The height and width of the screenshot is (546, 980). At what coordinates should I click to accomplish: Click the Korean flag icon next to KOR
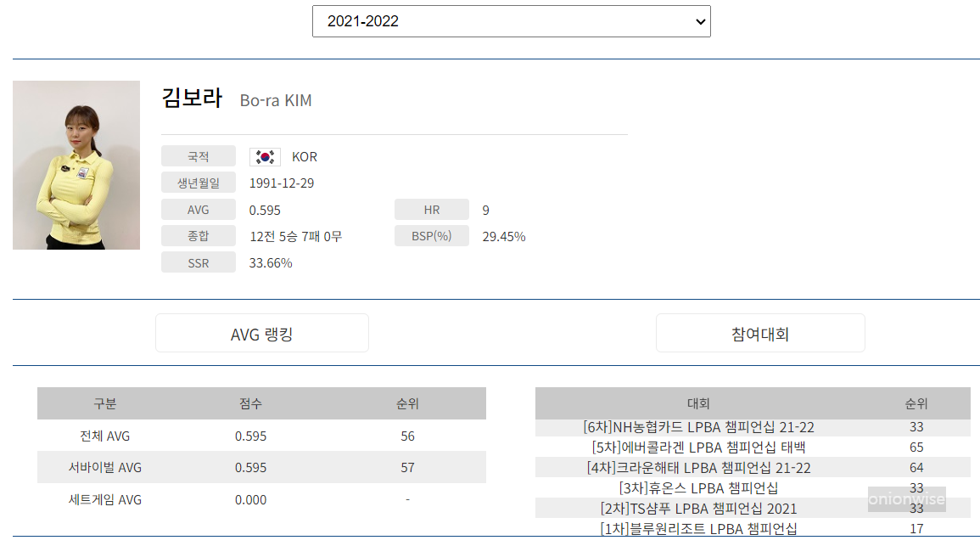(264, 156)
